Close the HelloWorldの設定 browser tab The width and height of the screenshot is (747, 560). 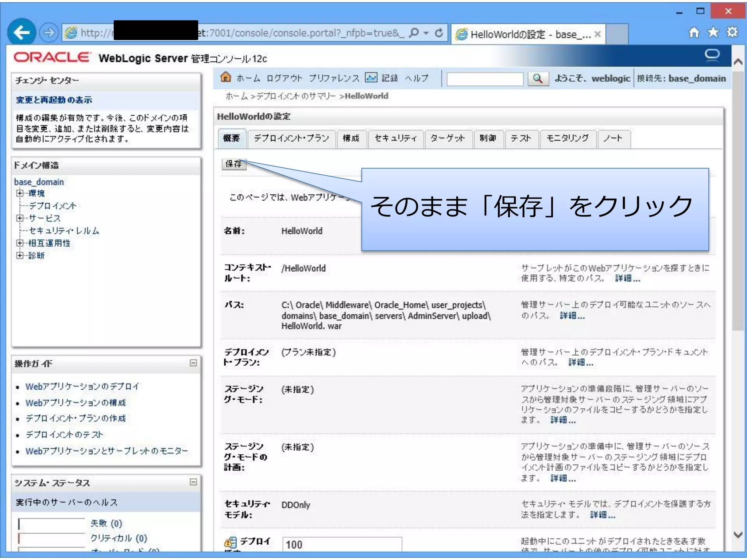[597, 34]
